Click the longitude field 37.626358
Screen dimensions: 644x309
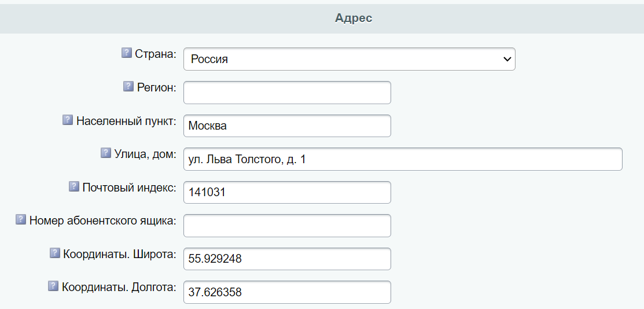tap(287, 292)
